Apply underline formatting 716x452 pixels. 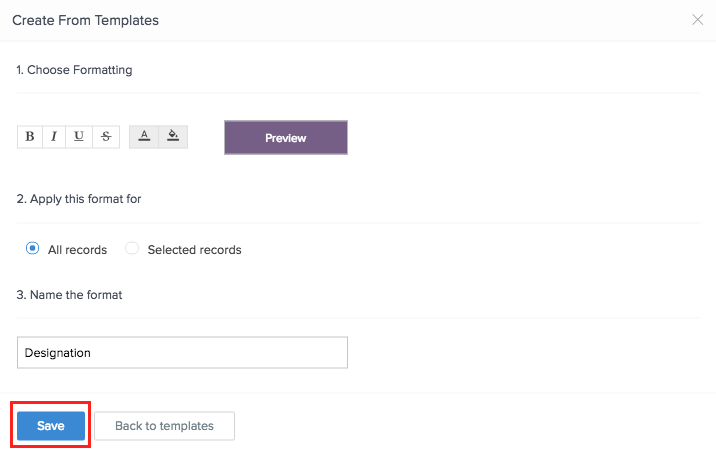[79, 137]
